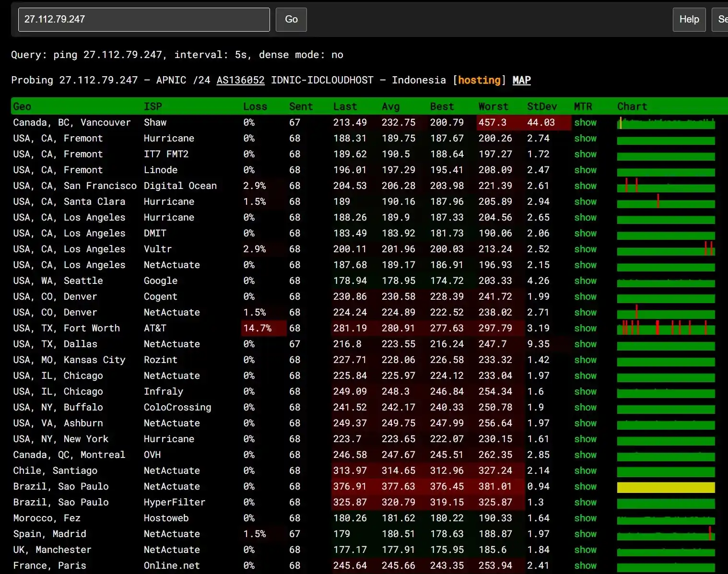Click the yellow Sao Paulo NetActuate chart

(666, 488)
